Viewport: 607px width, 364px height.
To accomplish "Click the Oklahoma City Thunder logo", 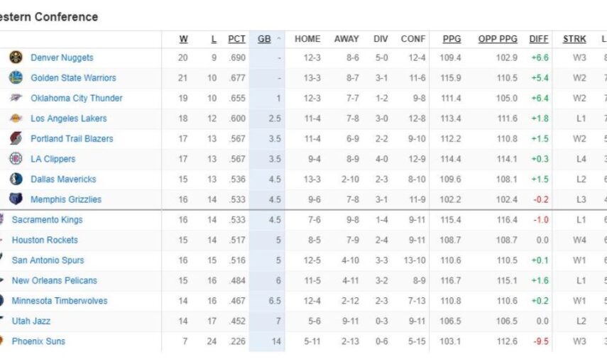I will pos(16,98).
